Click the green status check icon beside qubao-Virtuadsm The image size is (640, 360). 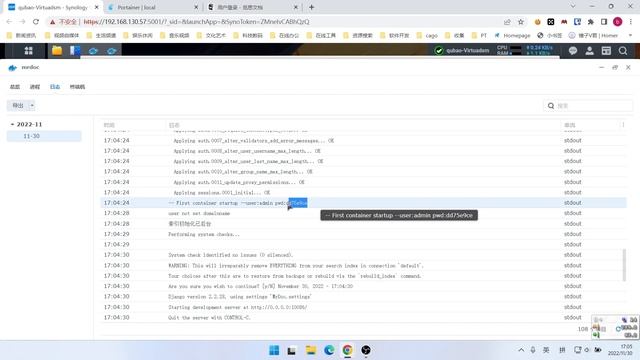[439, 51]
